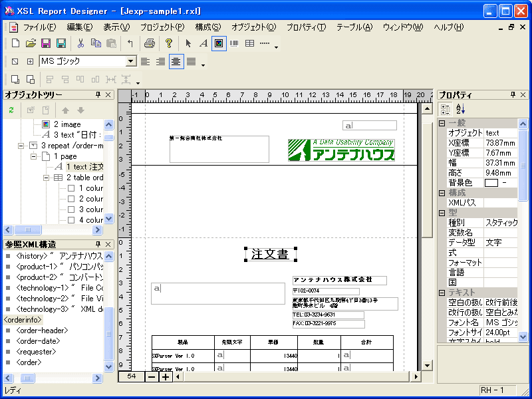This screenshot has height=399, width=532.
Task: Save with the magenta floppy disk icon
Action: tap(46, 43)
